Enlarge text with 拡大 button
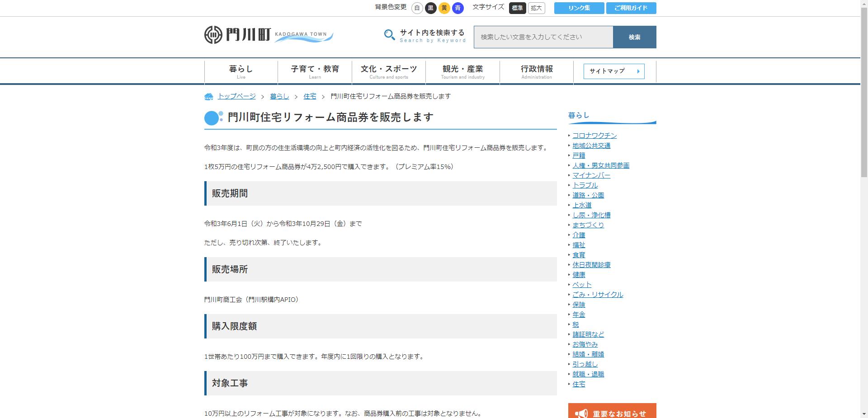 point(536,8)
